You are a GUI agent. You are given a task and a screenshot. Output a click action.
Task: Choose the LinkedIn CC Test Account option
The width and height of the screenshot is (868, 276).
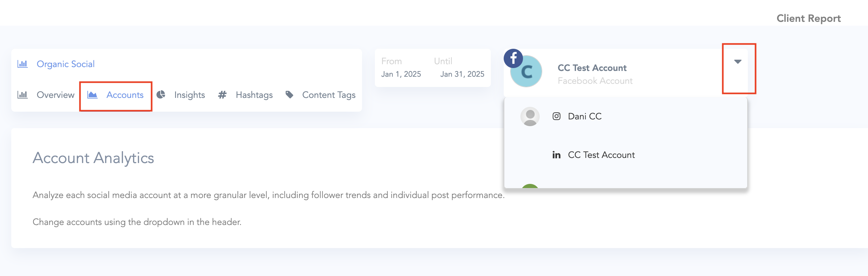601,155
